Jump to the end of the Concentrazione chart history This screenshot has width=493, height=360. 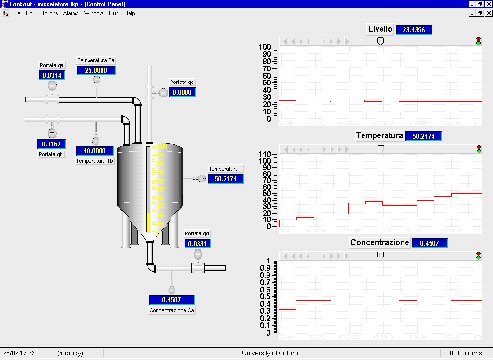point(347,256)
